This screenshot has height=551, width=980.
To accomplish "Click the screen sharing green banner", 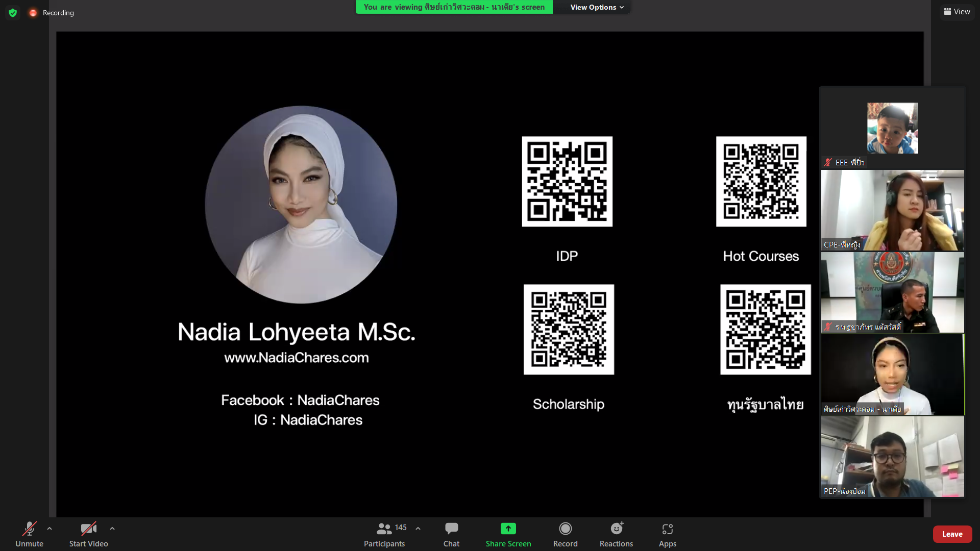I will click(454, 7).
